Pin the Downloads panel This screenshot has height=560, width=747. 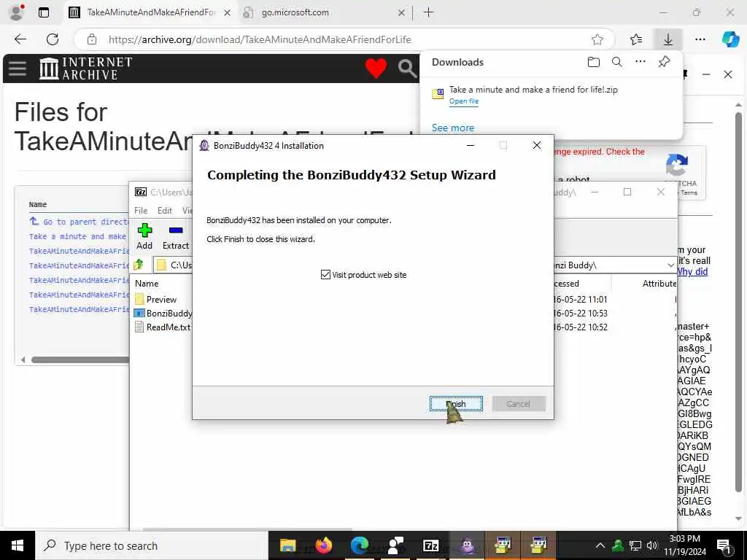click(x=664, y=61)
